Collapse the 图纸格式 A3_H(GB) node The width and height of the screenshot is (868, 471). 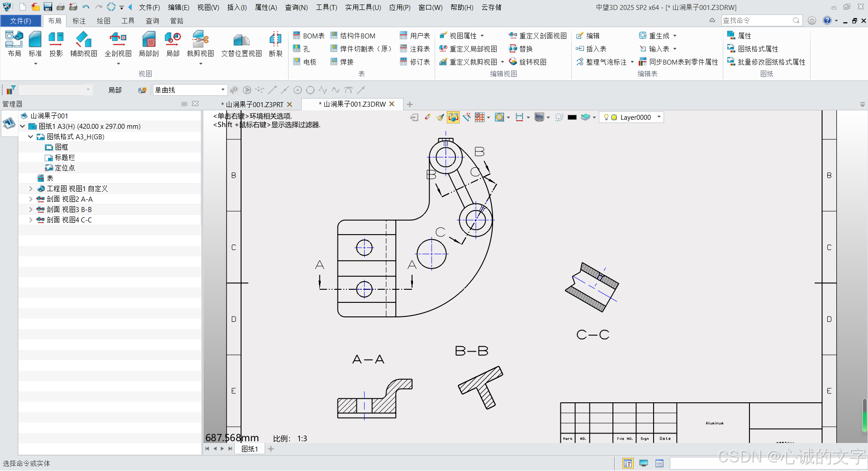(31, 137)
